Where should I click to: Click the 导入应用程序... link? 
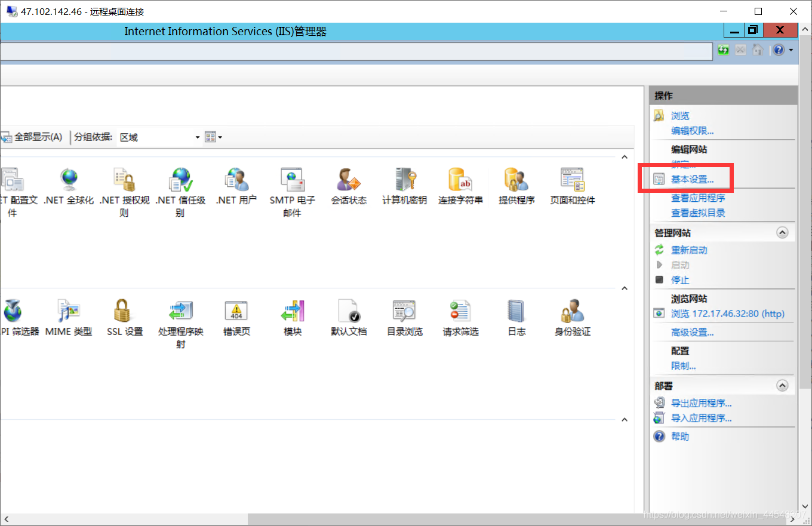click(x=702, y=419)
